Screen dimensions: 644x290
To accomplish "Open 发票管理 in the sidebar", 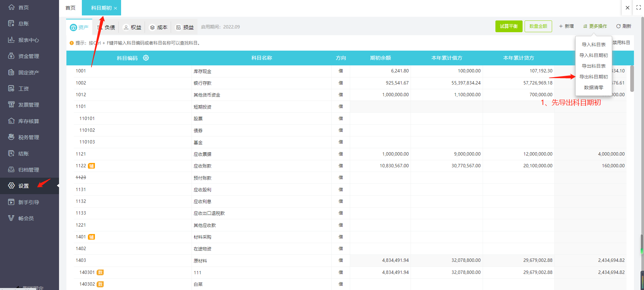I will click(x=28, y=105).
